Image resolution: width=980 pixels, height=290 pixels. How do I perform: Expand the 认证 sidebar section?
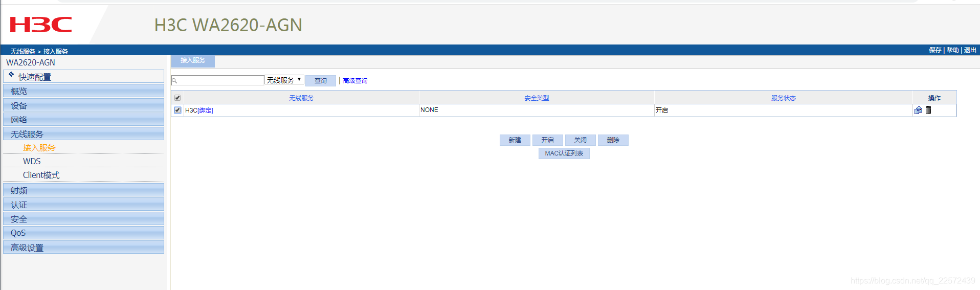click(84, 205)
